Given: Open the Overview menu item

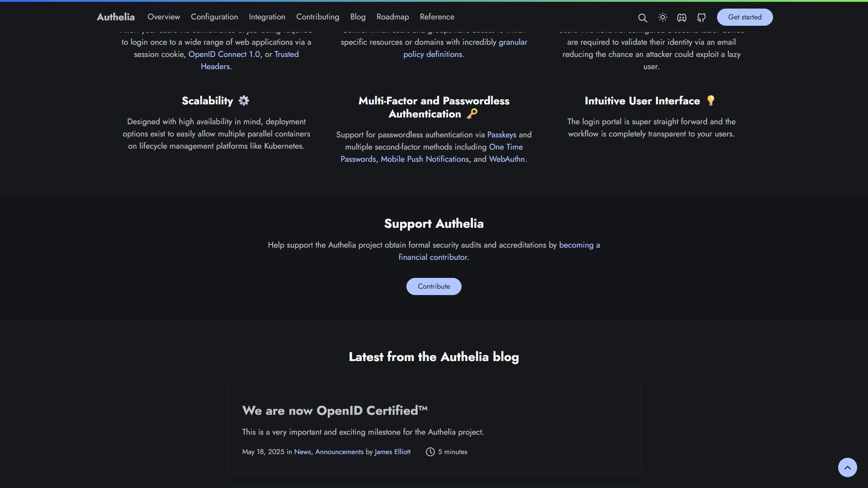Looking at the screenshot, I should coord(164,17).
